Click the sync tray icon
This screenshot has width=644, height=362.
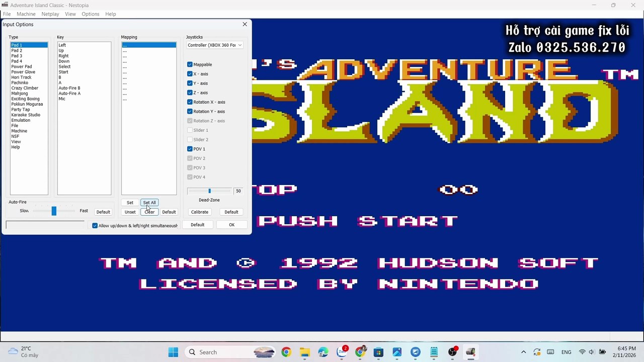point(537,352)
